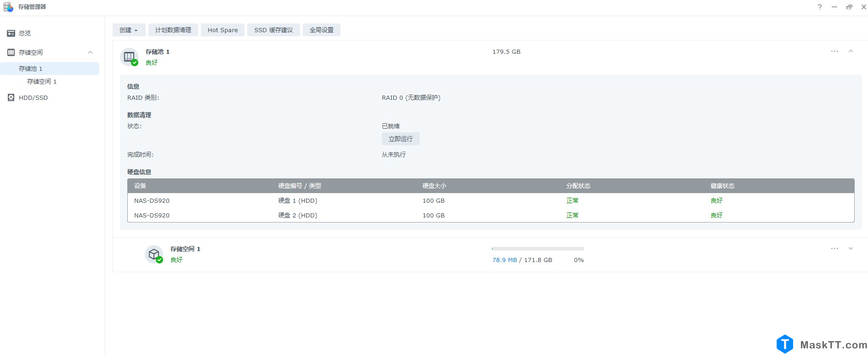Screen dimensions: 868x354
Task: Click the SSD 缓存建议 button
Action: click(273, 30)
